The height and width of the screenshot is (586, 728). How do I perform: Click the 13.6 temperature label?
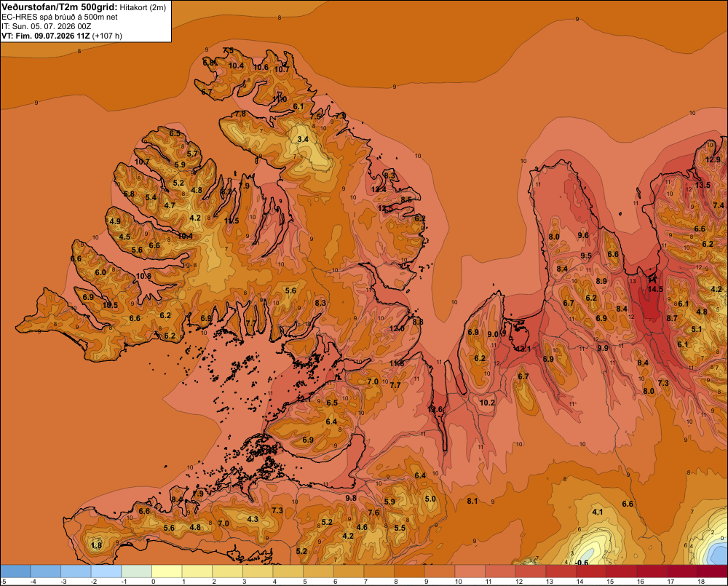tap(435, 409)
